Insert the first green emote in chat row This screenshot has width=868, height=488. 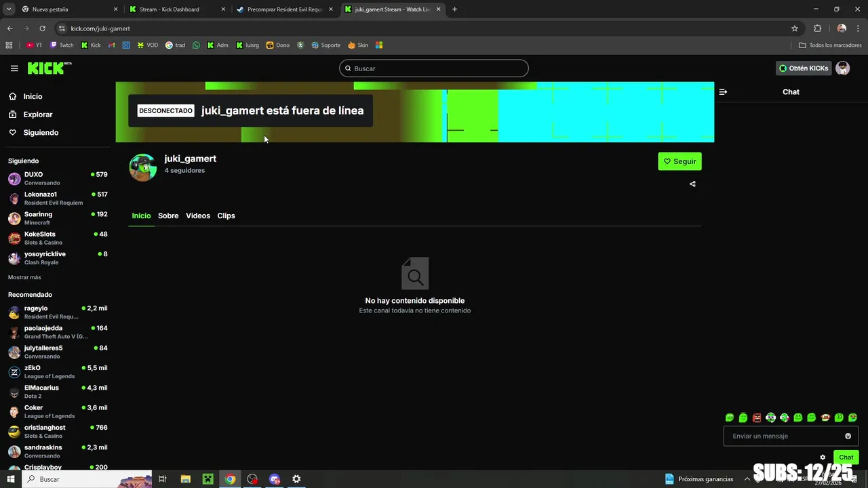pos(730,418)
